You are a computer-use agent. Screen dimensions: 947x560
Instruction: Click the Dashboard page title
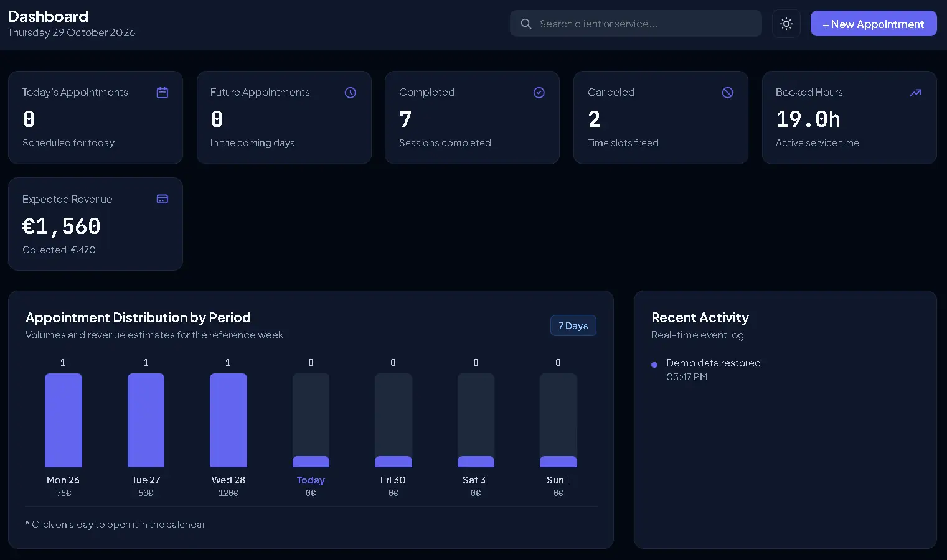[49, 16]
